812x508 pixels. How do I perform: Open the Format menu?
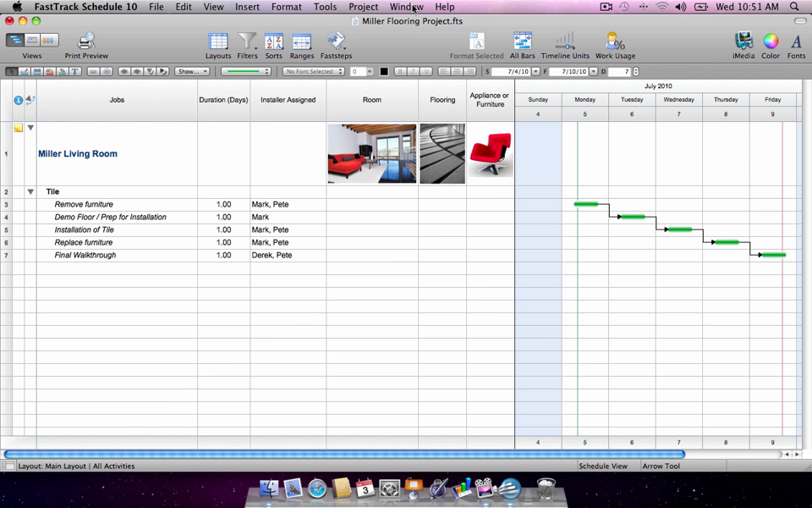[x=287, y=7]
